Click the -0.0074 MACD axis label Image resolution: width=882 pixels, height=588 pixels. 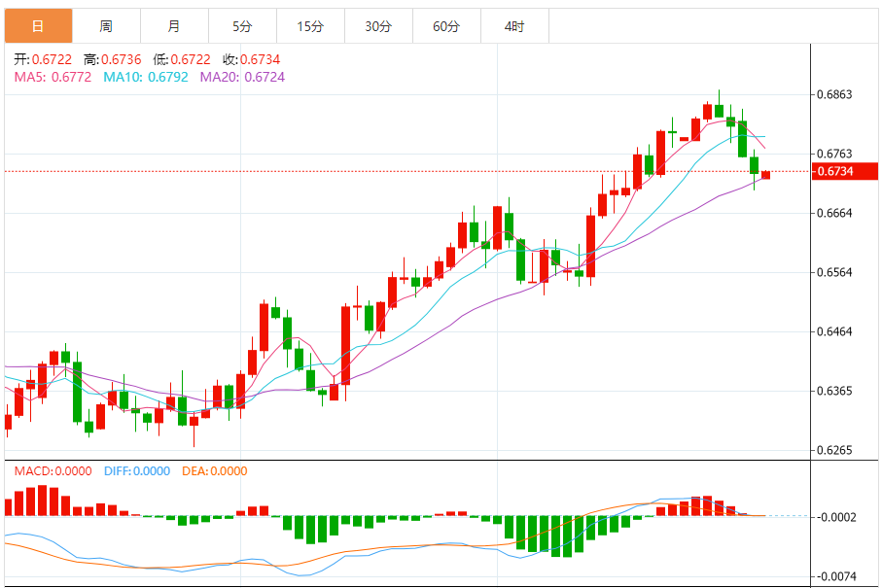click(836, 575)
